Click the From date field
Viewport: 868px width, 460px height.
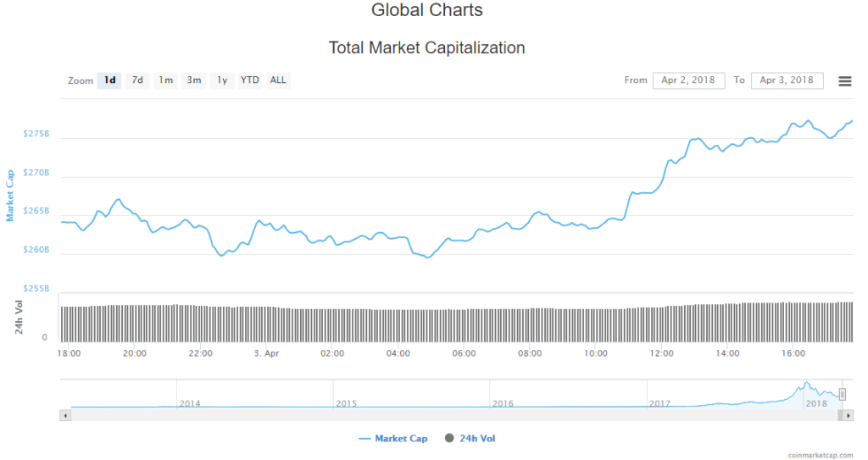pos(688,80)
